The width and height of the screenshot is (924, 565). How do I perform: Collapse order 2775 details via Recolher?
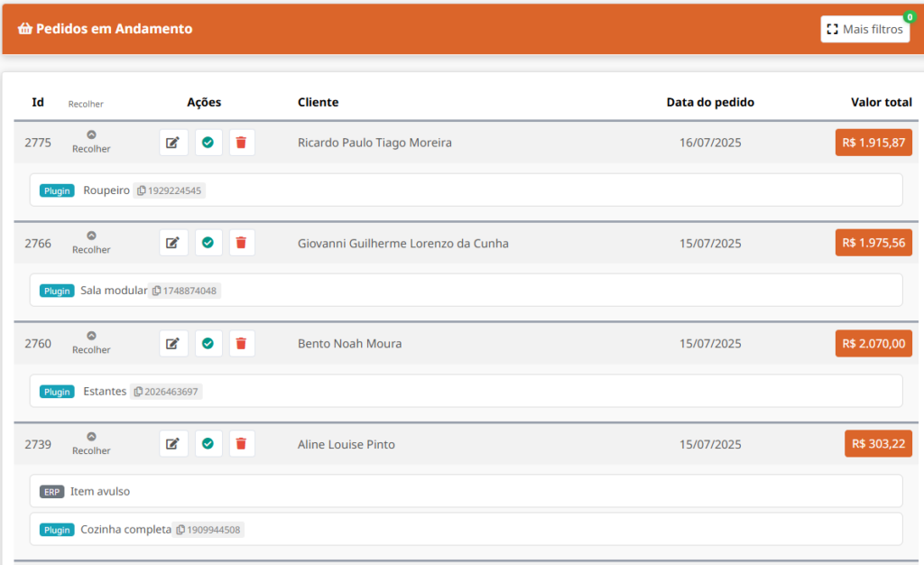tap(91, 143)
